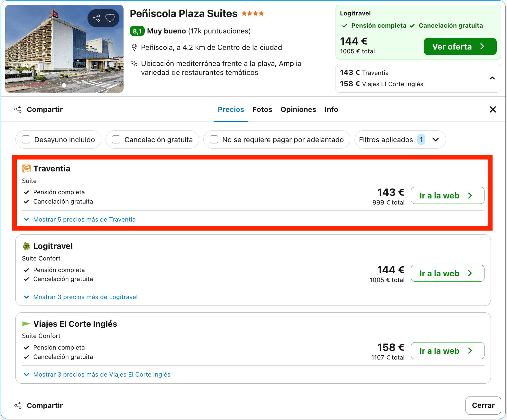The image size is (507, 420).
Task: Click the image carousel dot on hotel photo
Action: (64, 85)
